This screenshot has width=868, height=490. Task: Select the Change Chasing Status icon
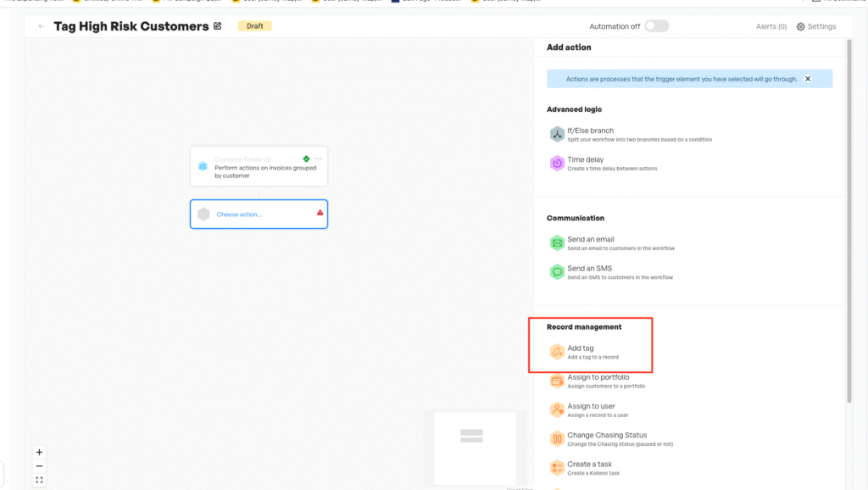click(x=557, y=438)
